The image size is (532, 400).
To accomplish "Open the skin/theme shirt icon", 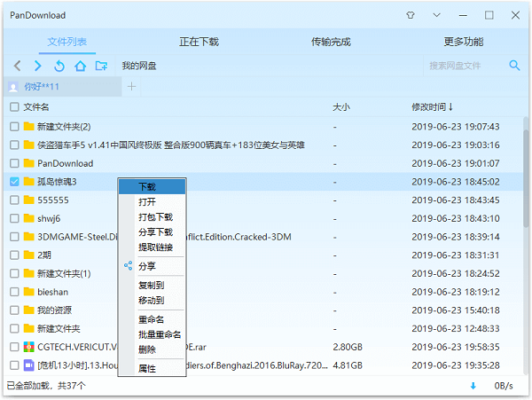I will [x=410, y=15].
